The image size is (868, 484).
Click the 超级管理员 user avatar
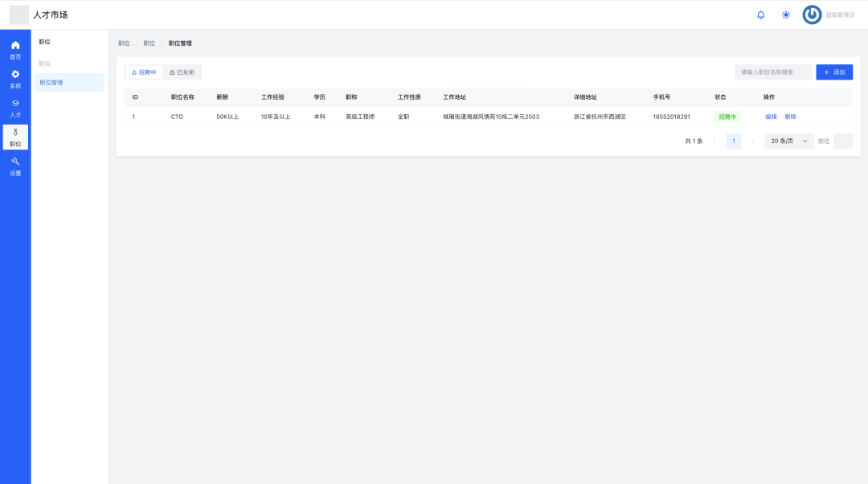(x=813, y=15)
